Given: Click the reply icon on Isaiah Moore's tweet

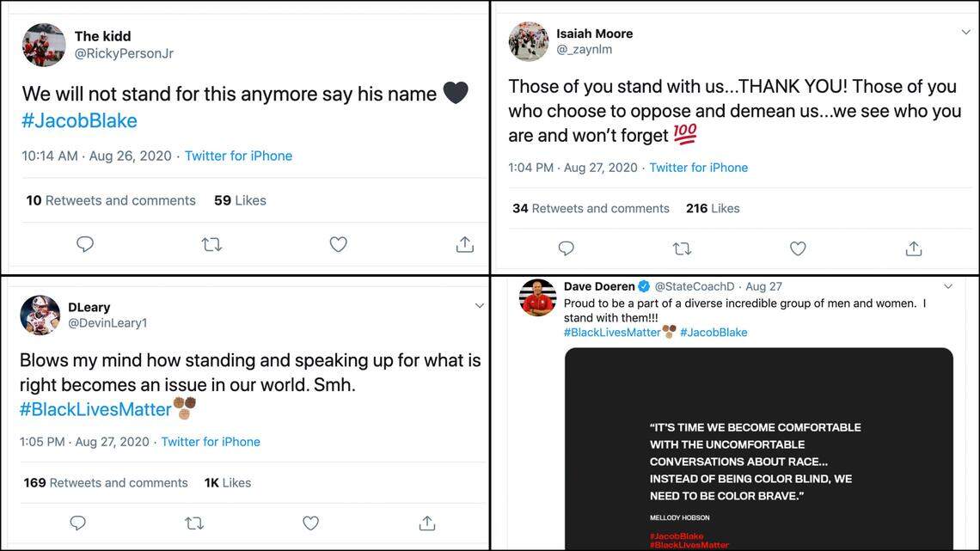Looking at the screenshot, I should pyautogui.click(x=566, y=248).
